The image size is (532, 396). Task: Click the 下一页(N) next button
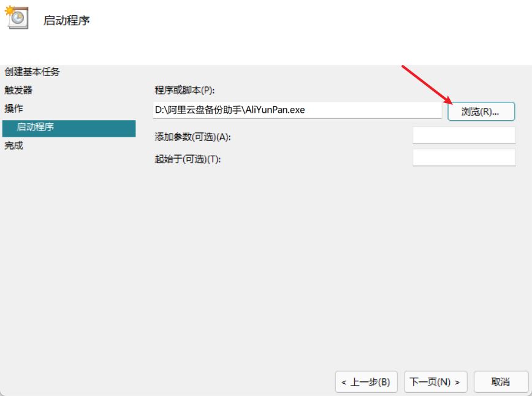point(436,382)
